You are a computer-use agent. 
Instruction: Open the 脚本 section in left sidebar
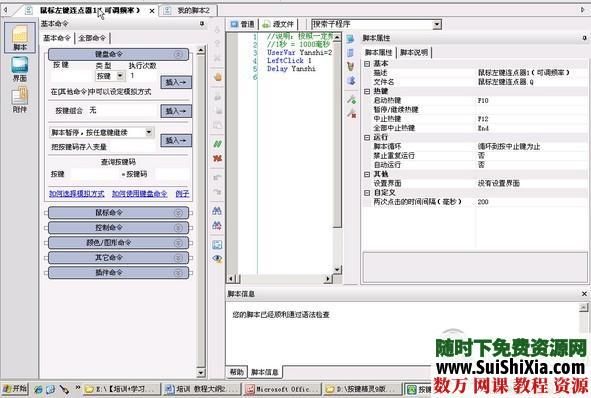[20, 37]
